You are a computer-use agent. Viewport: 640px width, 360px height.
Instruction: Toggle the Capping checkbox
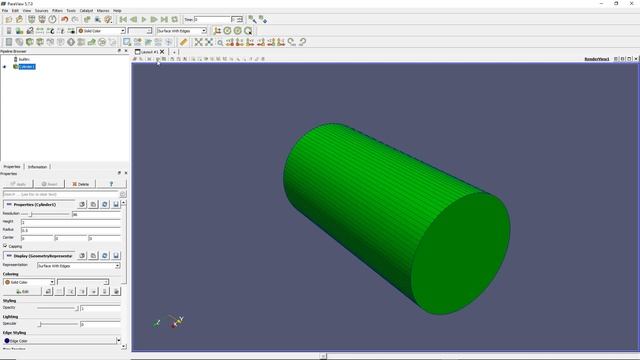[5, 246]
